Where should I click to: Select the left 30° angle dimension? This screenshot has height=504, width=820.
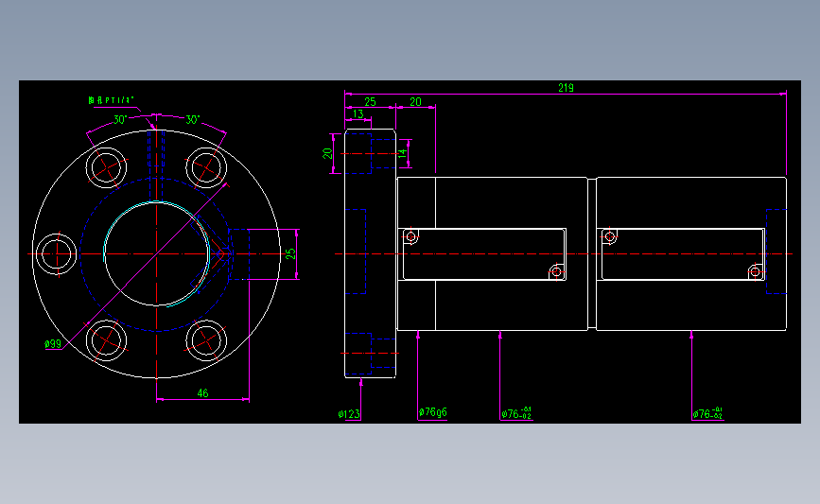120,120
